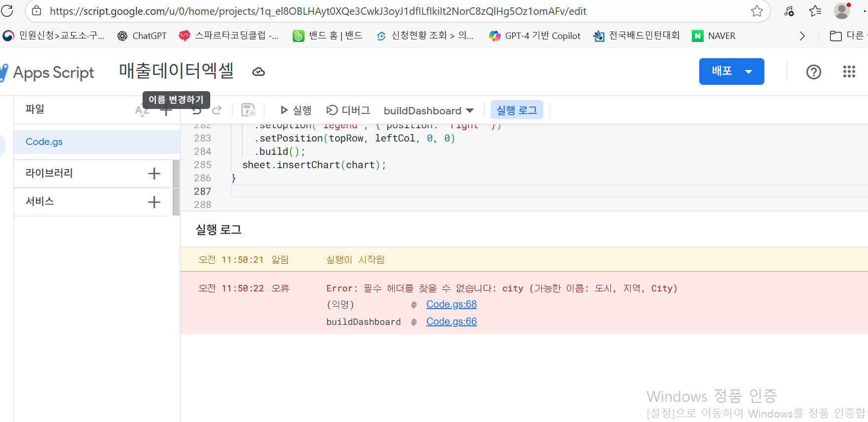This screenshot has width=868, height=422.
Task: Click line number 285 in the gutter
Action: [202, 165]
